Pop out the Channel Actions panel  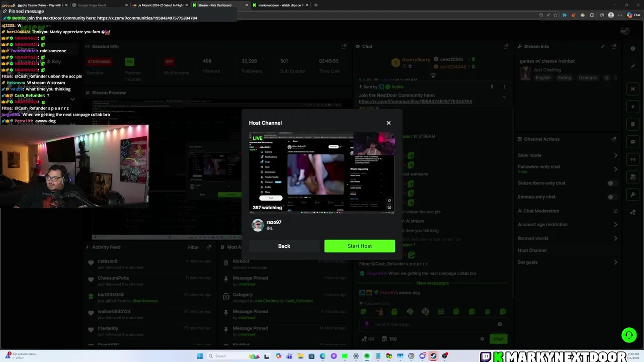(614, 139)
